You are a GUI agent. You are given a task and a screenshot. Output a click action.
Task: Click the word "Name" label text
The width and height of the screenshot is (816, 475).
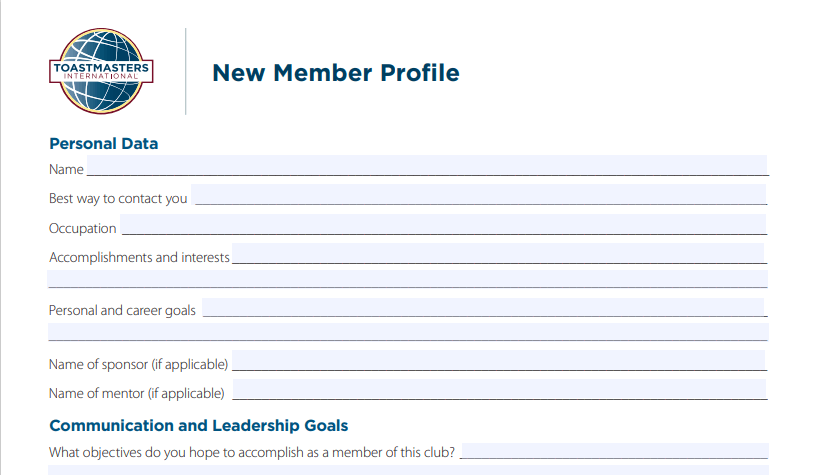click(x=66, y=170)
